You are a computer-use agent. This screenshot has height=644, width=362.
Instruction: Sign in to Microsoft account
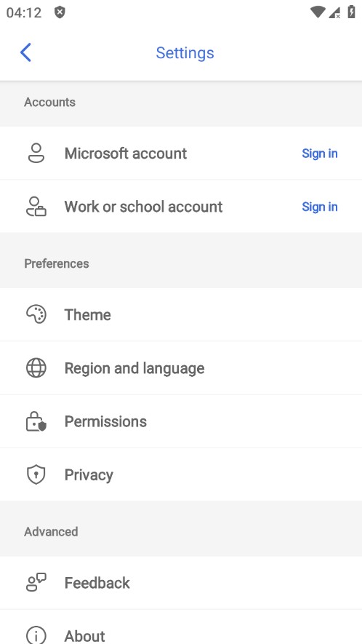[x=320, y=154]
